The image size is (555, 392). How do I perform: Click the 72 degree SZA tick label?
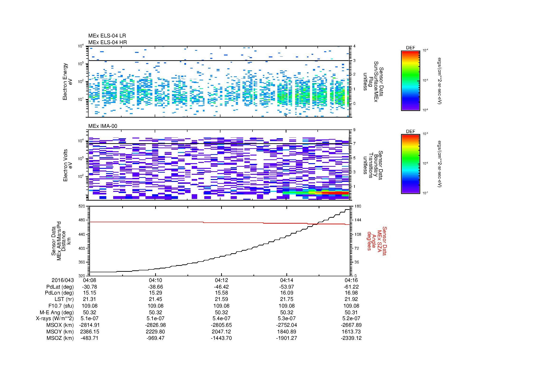[356, 248]
